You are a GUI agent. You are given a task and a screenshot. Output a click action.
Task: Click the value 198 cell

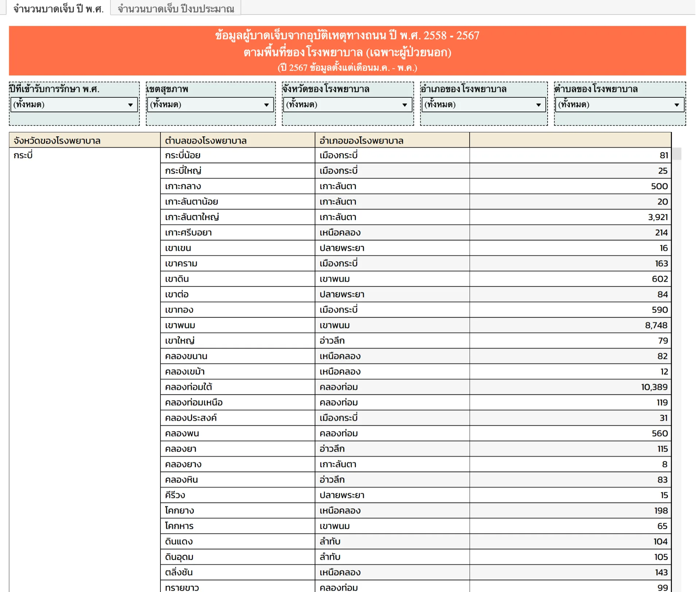click(x=570, y=511)
